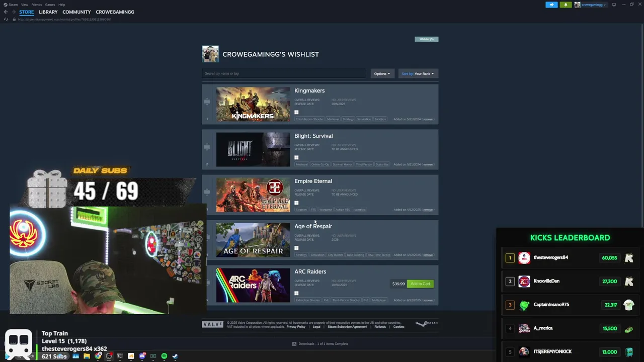
Task: Grab the drag handle for Blight: Survival
Action: [x=207, y=147]
